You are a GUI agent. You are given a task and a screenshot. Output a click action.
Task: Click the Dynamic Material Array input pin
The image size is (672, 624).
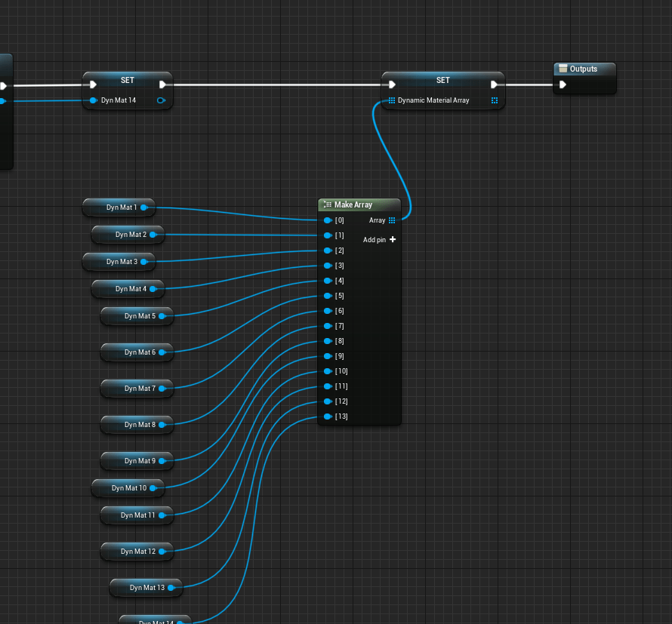(392, 100)
